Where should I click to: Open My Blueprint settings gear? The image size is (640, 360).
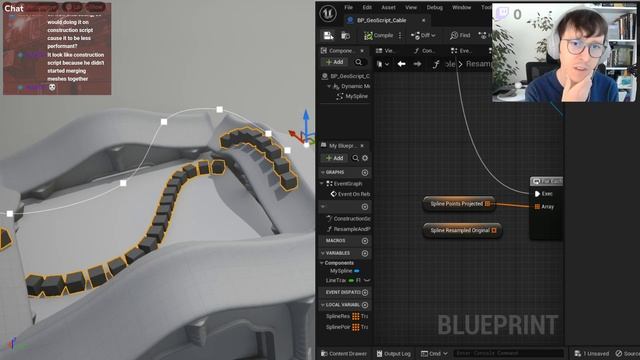pyautogui.click(x=365, y=158)
